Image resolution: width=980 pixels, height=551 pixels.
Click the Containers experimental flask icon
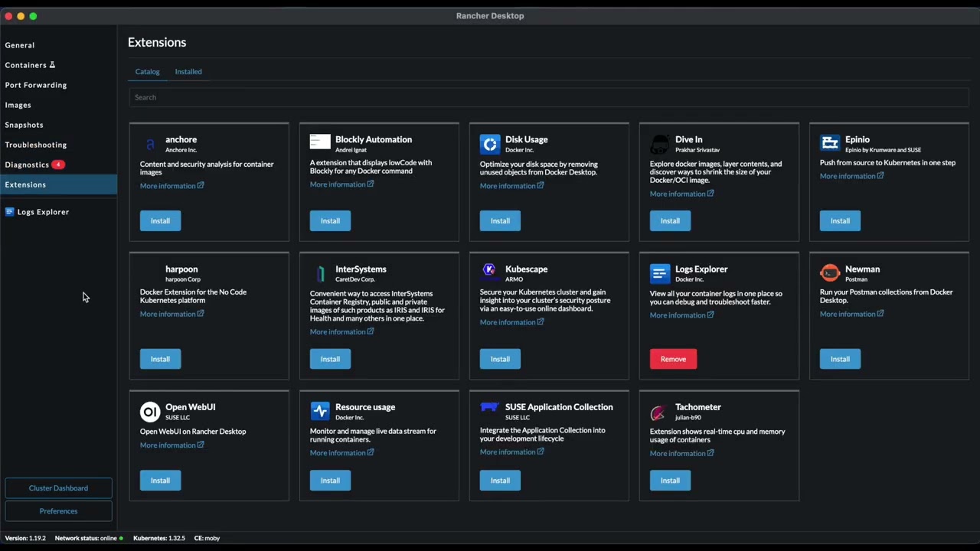[x=52, y=65]
